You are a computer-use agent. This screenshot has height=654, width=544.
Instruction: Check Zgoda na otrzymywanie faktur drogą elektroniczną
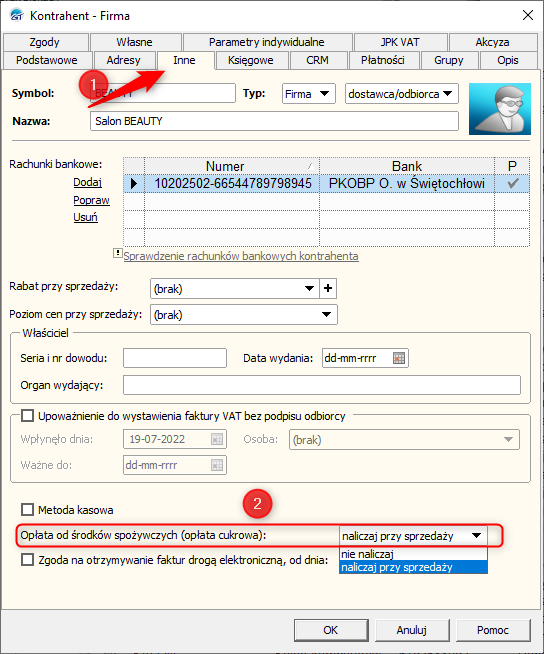28,559
